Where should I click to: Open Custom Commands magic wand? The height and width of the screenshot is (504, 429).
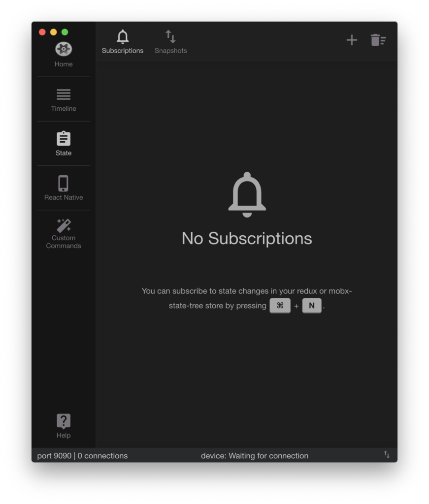pos(64,225)
